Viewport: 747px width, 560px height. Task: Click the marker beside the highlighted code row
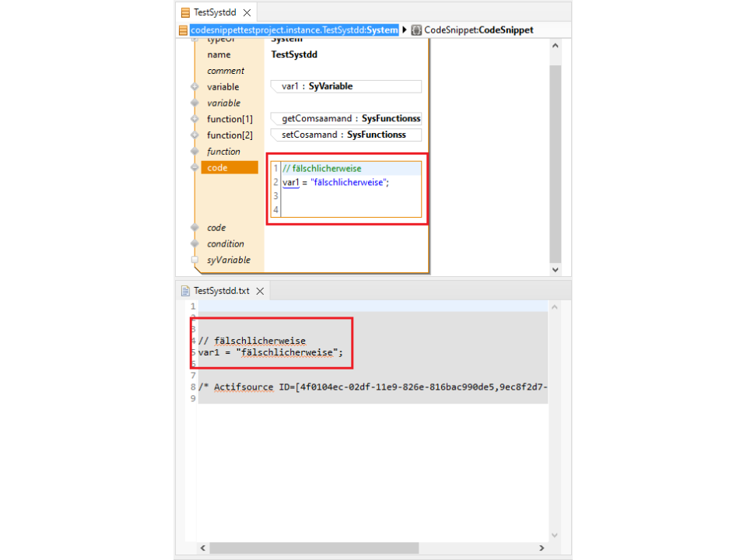(x=195, y=167)
